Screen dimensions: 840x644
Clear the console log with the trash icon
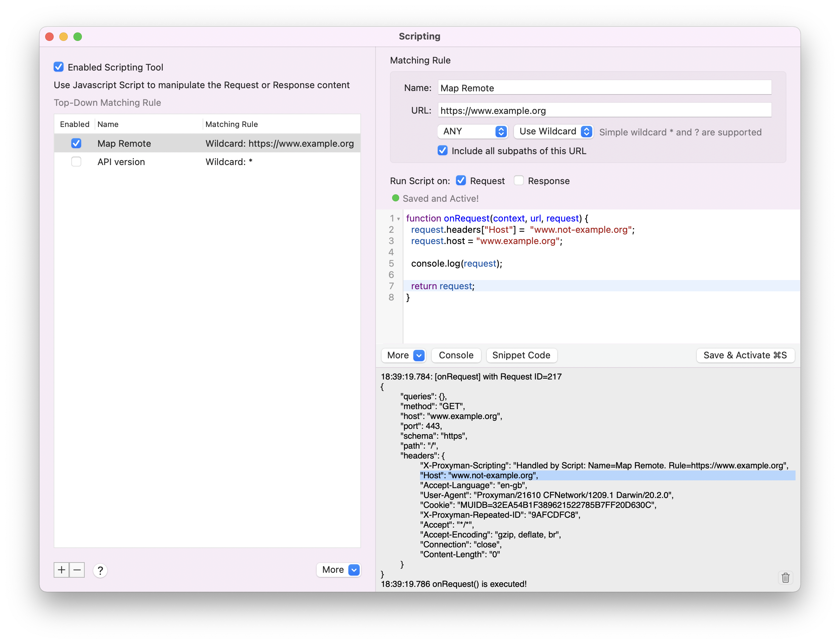785,578
